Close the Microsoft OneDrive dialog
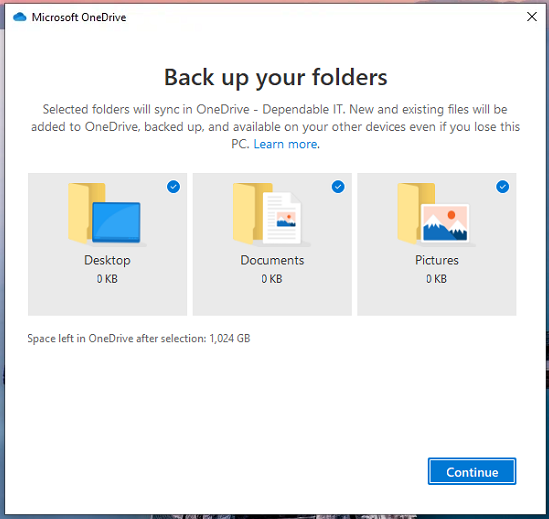549x519 pixels. (x=531, y=16)
